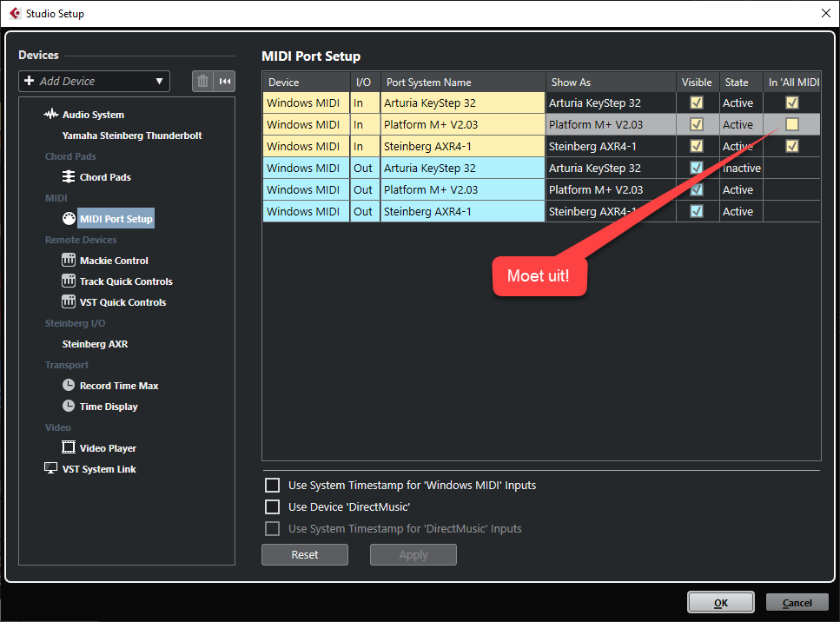The image size is (840, 622).
Task: Click the Chord Pads icon
Action: (x=69, y=177)
